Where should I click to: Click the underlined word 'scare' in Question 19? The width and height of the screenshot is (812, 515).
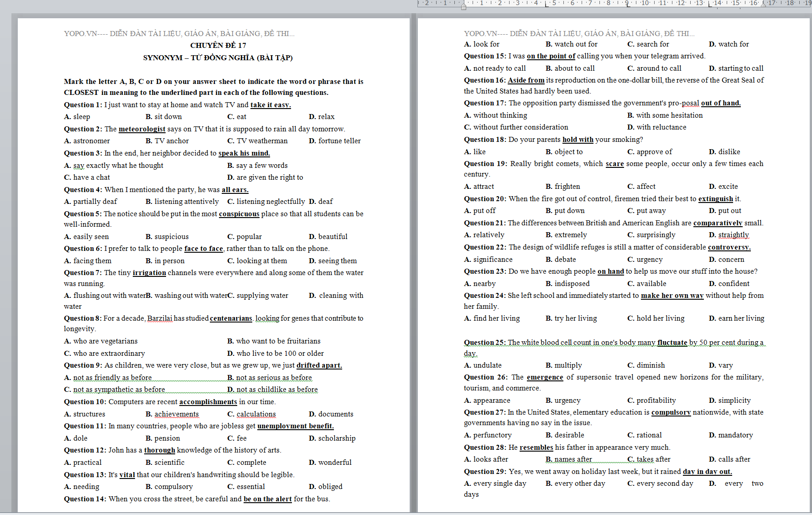(614, 164)
